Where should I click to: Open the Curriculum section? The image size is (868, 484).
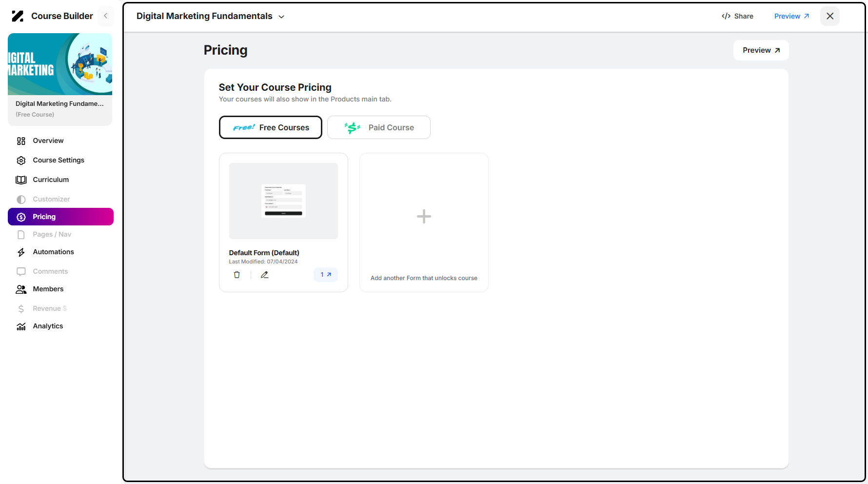[60, 180]
